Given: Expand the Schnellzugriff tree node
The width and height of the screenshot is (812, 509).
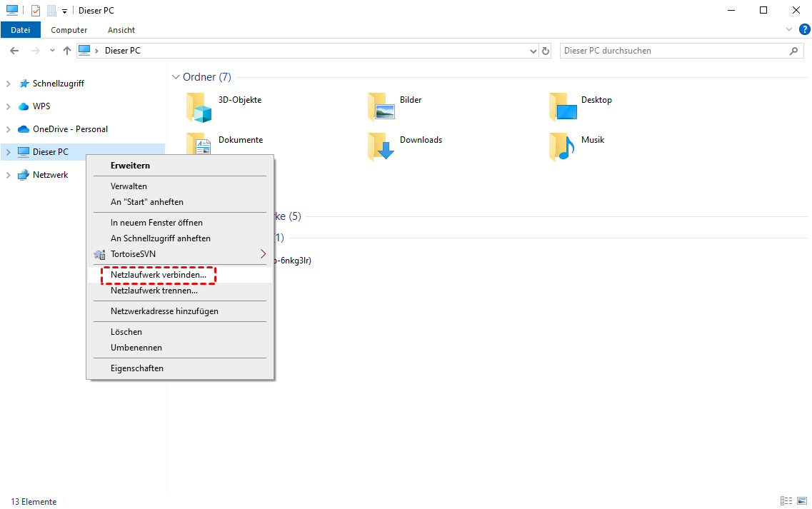Looking at the screenshot, I should coord(9,84).
